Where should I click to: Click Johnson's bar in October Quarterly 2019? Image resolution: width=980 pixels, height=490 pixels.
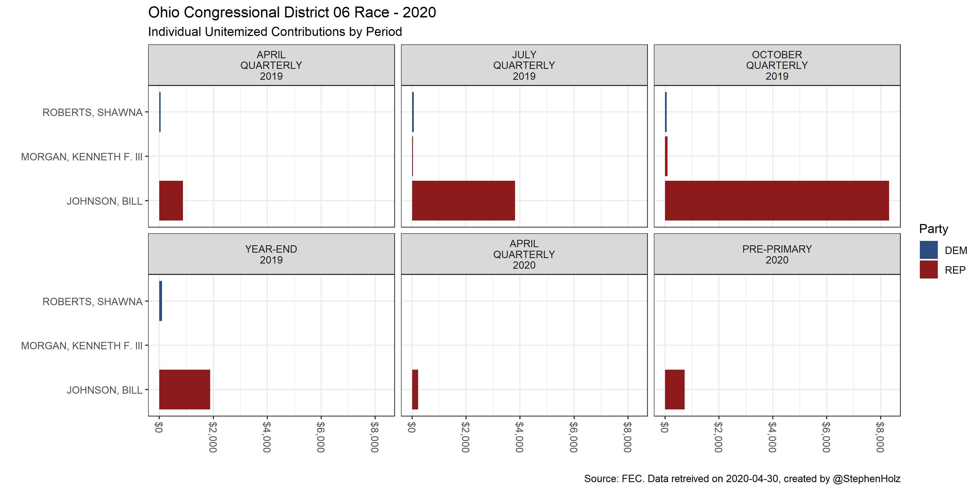[776, 200]
